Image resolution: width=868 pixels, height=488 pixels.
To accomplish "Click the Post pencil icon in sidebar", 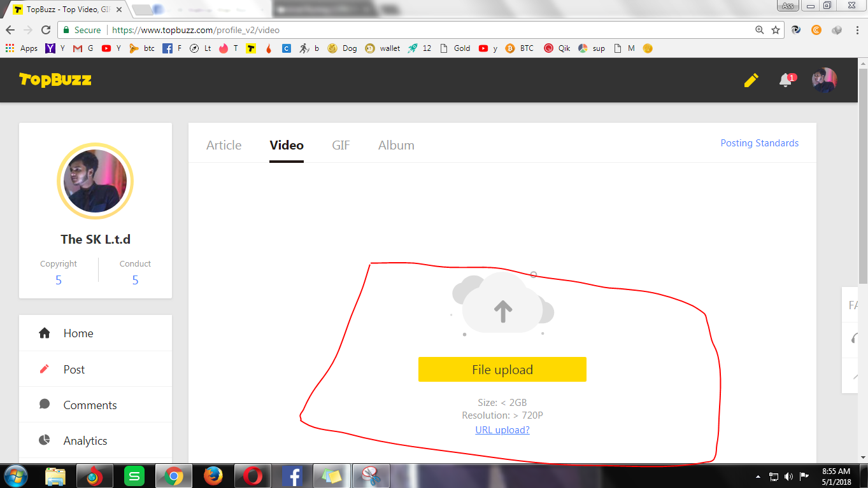I will point(45,369).
